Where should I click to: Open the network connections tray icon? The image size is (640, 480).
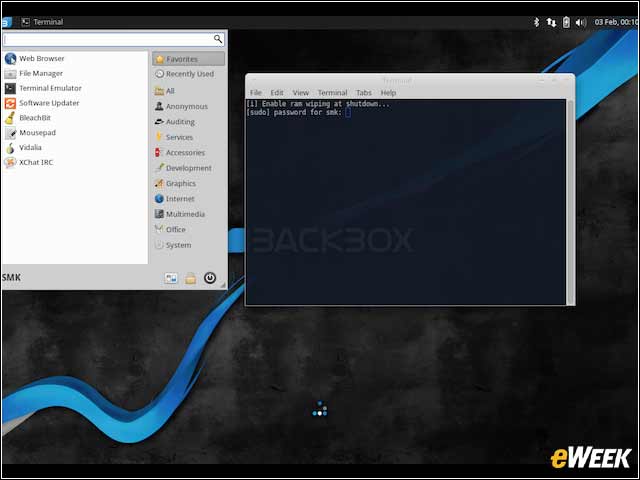tap(551, 22)
